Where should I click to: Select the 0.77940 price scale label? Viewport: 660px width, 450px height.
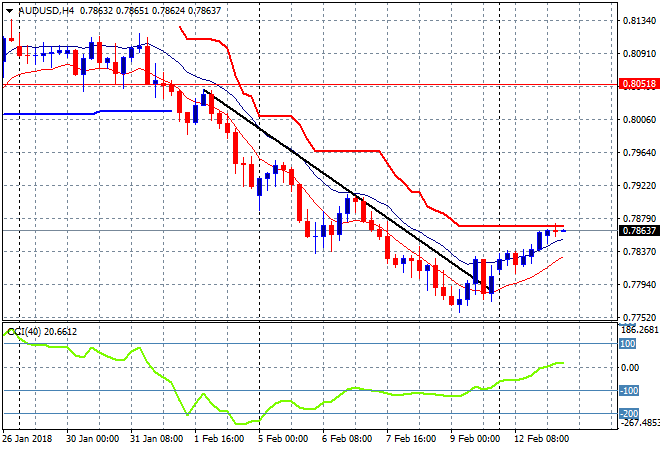(x=639, y=285)
